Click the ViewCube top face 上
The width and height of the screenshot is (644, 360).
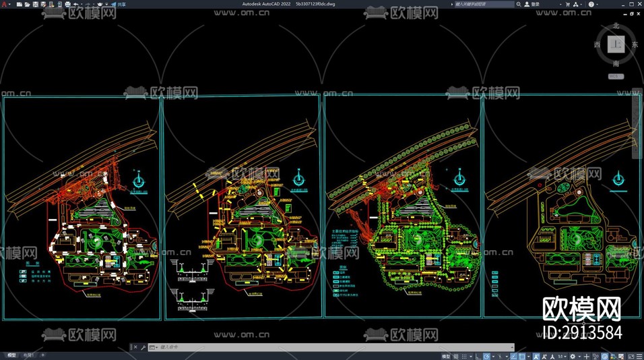click(616, 44)
